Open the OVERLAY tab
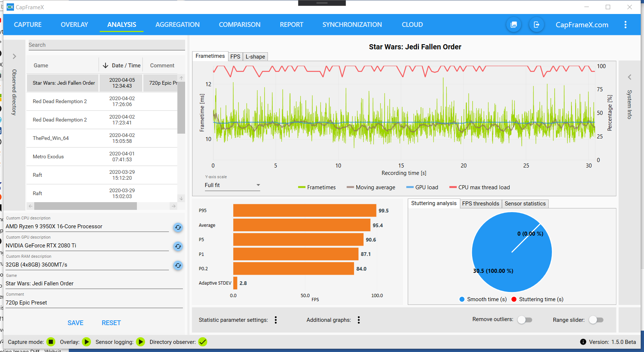The image size is (644, 352). 74,25
